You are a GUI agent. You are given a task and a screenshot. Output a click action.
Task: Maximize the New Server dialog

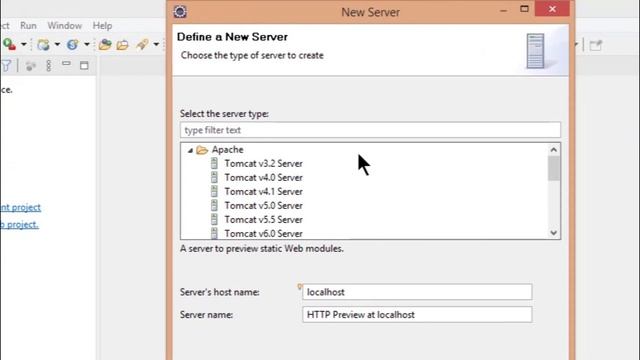524,9
